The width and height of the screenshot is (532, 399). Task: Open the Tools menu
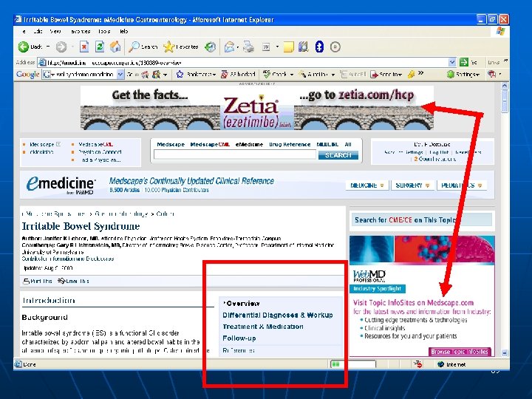coord(104,31)
